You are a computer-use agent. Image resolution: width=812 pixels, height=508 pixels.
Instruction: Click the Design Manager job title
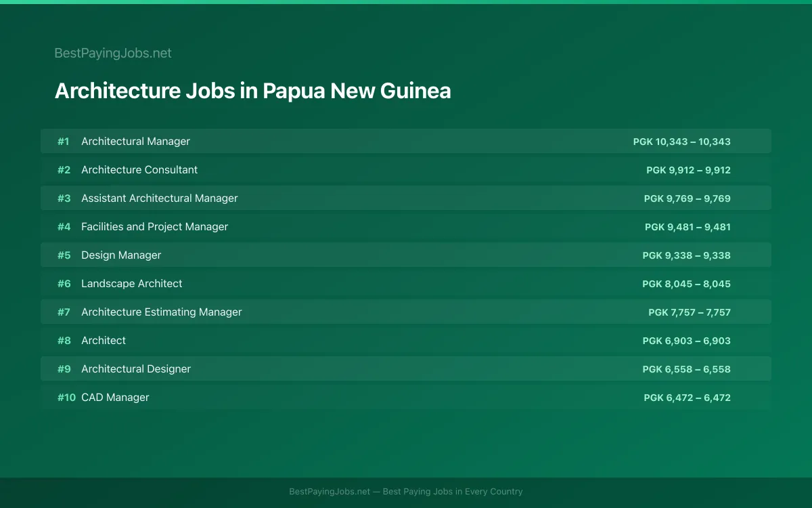(x=121, y=255)
